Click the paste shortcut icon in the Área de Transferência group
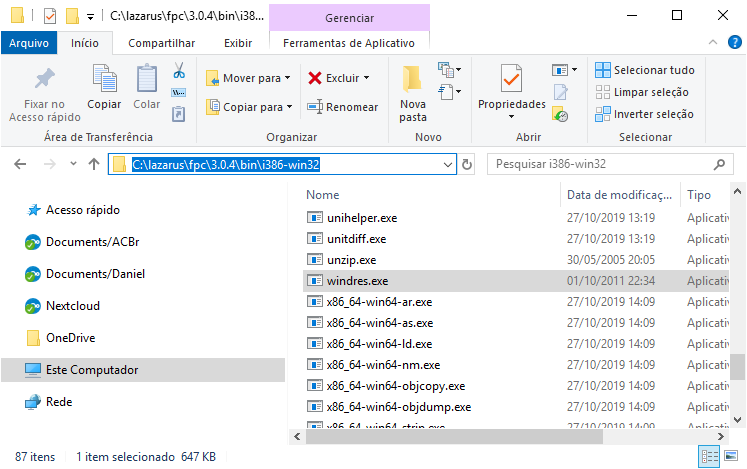 point(179,114)
